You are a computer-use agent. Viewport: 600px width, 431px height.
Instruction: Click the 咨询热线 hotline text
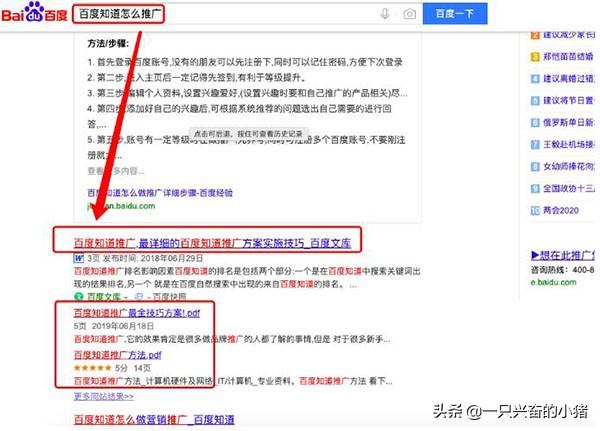[562, 269]
